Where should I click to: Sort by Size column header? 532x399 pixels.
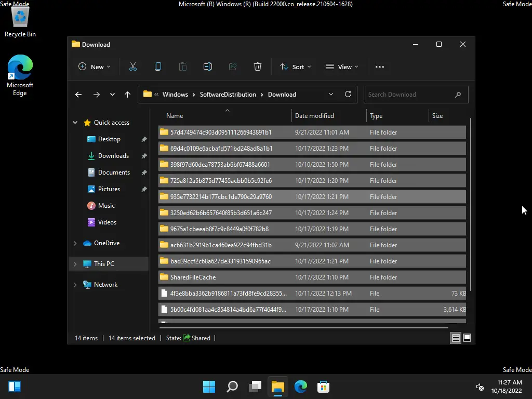coord(447,116)
